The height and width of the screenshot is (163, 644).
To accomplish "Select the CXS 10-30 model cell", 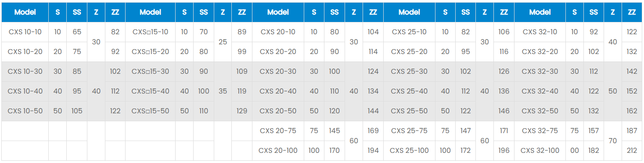I will (x=25, y=72).
